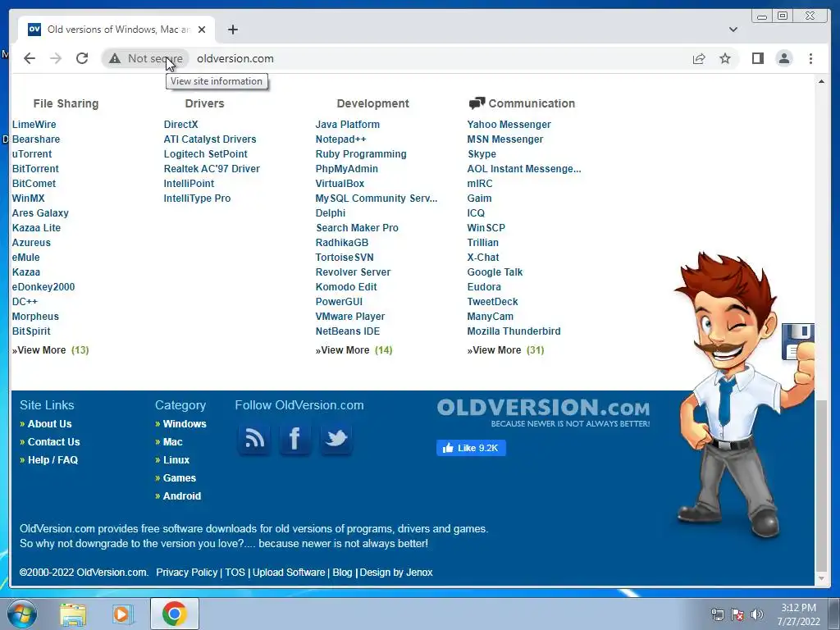840x630 pixels.
Task: Open the Chrome three-dot menu
Action: point(810,58)
